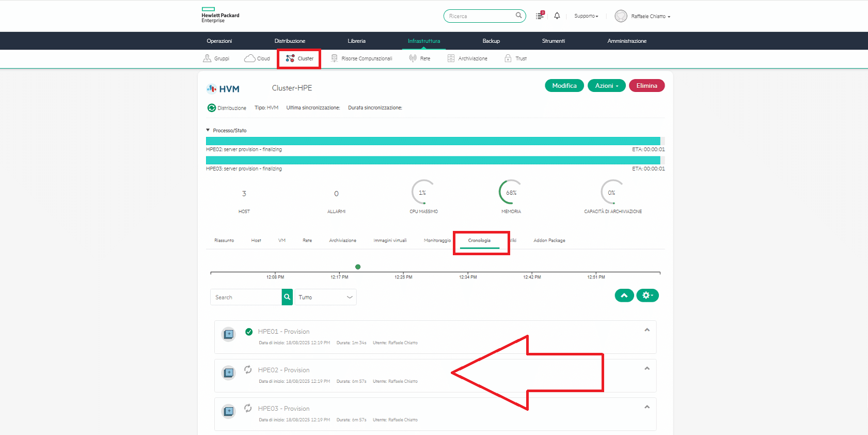This screenshot has height=435, width=868.
Task: Collapse the Processo/Stato section
Action: pos(226,130)
